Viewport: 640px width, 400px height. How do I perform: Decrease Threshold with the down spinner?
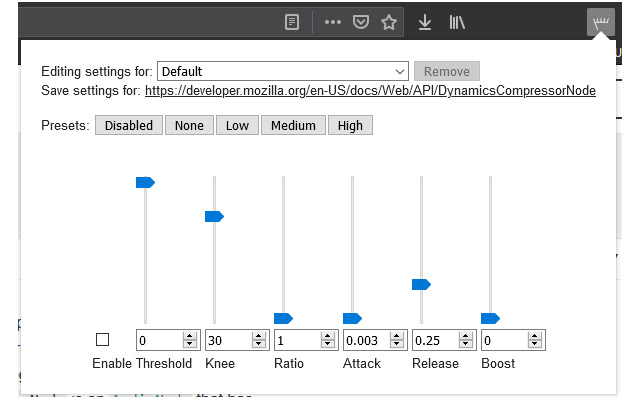click(190, 344)
